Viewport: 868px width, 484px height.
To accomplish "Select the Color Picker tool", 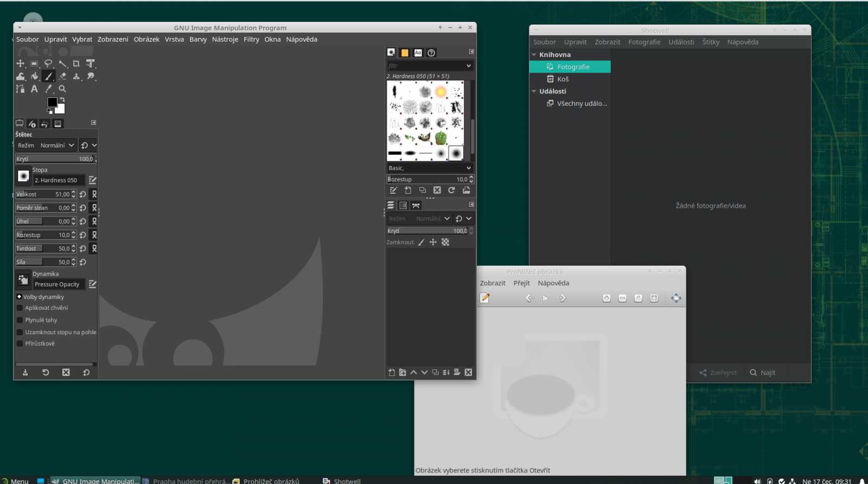I will tap(48, 89).
